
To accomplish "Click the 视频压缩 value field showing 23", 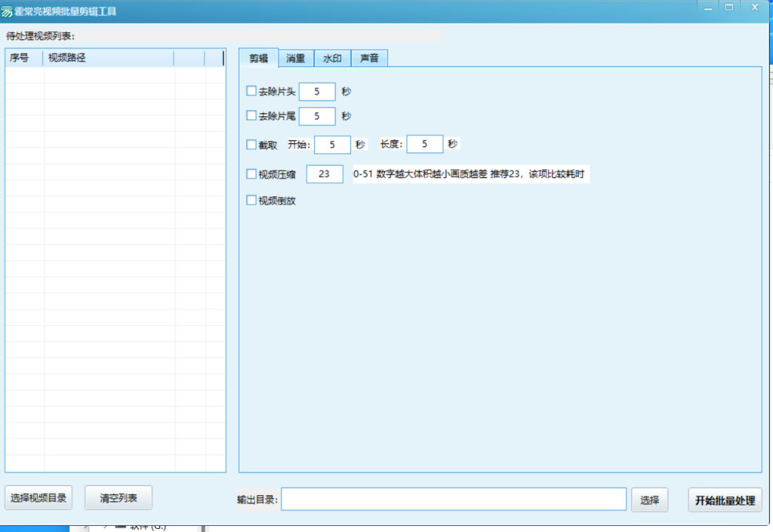I will coord(325,174).
